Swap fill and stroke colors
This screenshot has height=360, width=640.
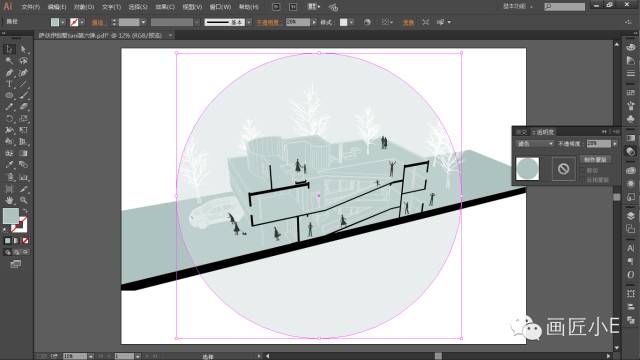(x=25, y=212)
